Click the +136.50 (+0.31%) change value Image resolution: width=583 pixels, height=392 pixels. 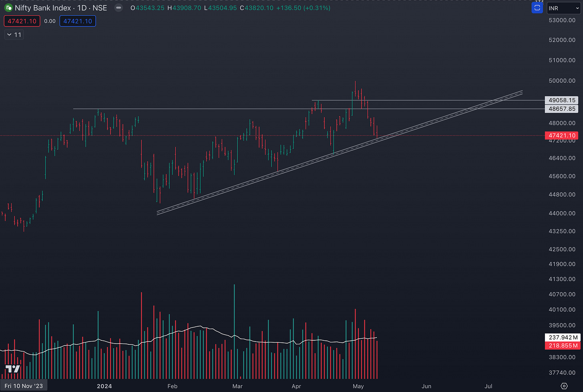pyautogui.click(x=304, y=8)
